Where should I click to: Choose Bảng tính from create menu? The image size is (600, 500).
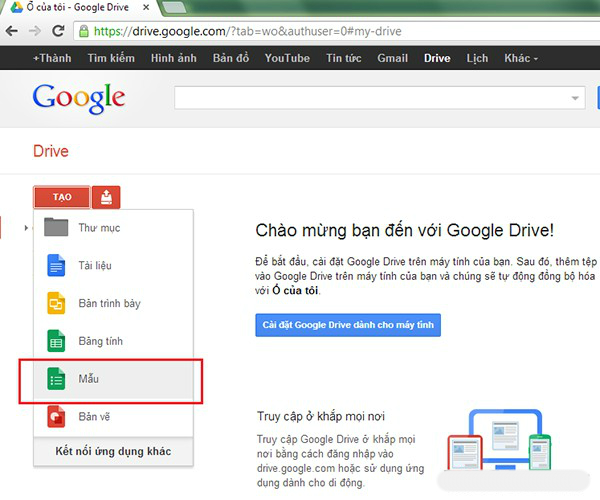(113, 341)
